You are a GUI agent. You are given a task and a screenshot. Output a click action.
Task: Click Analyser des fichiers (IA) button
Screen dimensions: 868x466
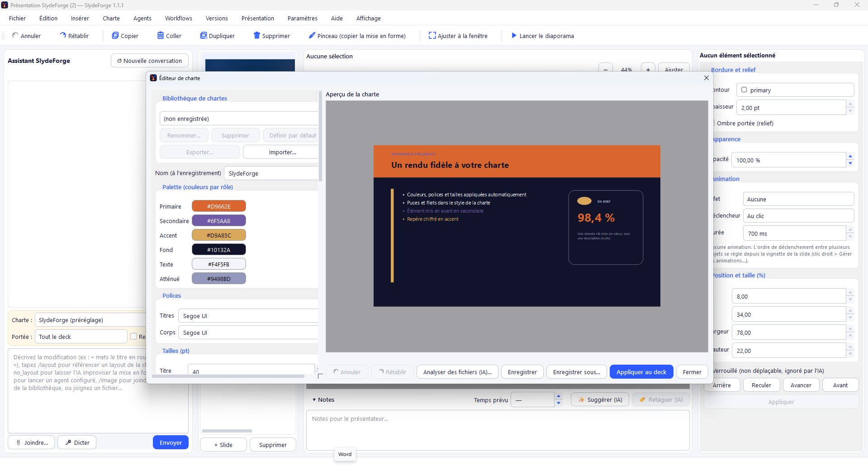tap(457, 372)
